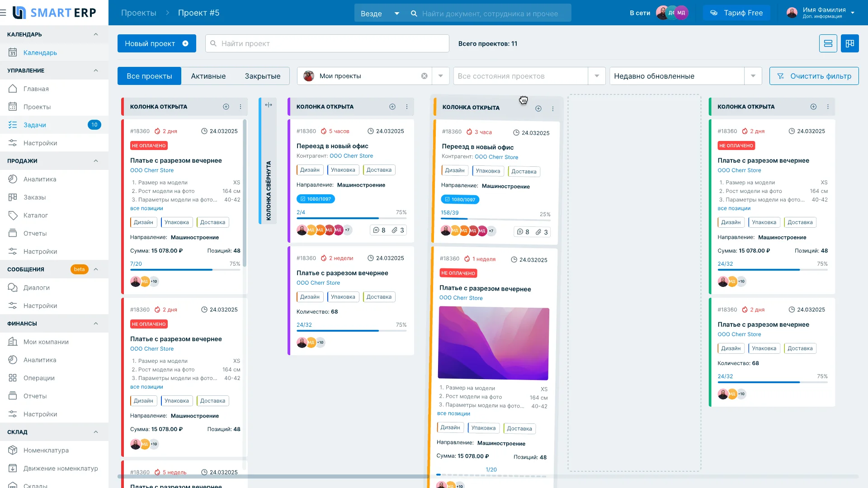The image size is (868, 488).
Task: Open Задачи in sidebar menu
Action: (54, 125)
